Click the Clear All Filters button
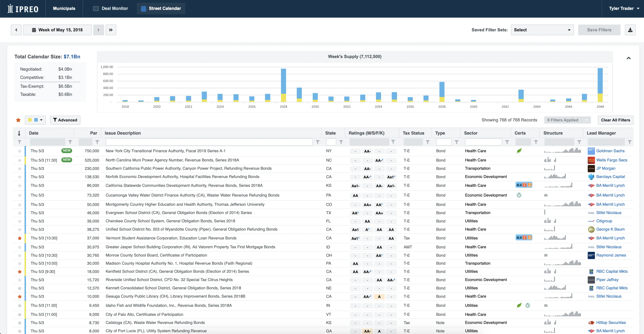Viewport: 644px width, 334px height. tap(615, 120)
